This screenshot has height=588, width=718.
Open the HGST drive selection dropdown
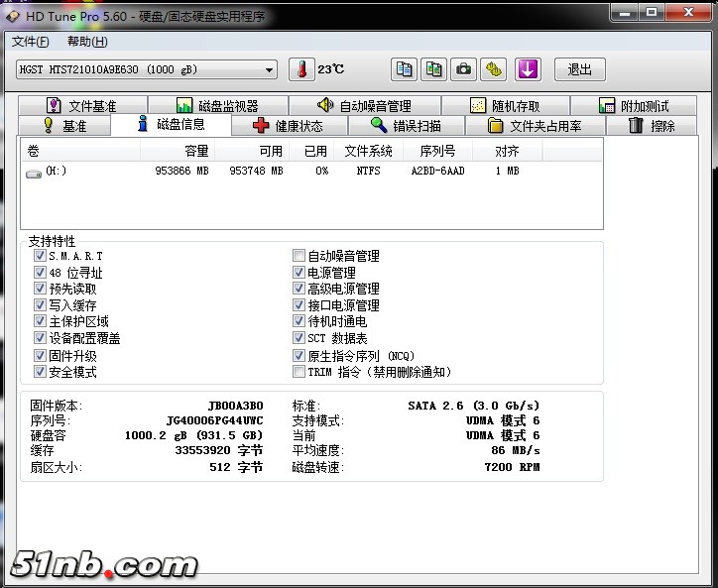pyautogui.click(x=270, y=69)
